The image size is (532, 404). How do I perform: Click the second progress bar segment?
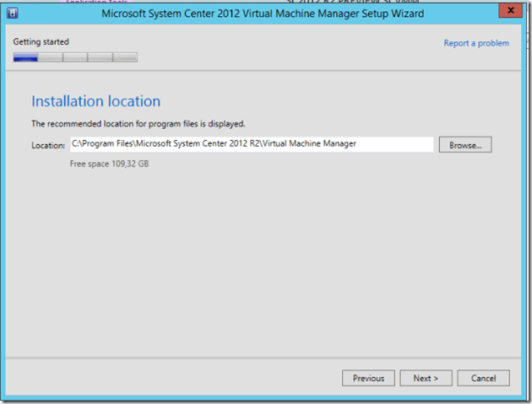50,57
